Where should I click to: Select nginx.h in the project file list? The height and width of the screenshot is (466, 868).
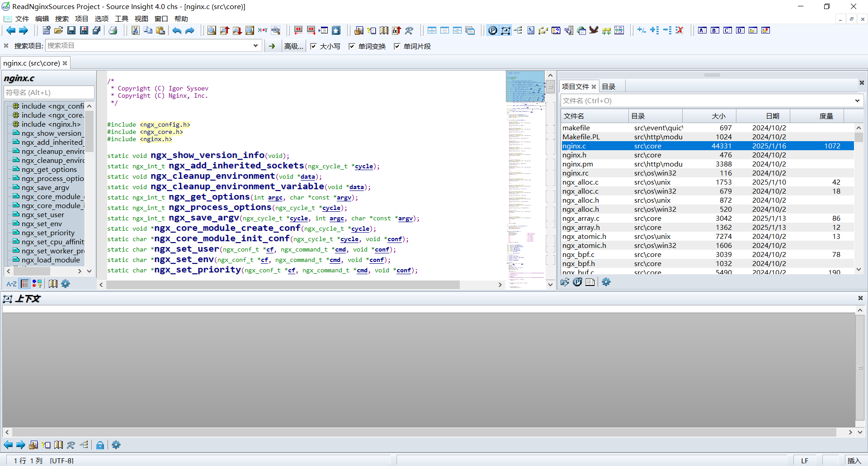click(708, 155)
